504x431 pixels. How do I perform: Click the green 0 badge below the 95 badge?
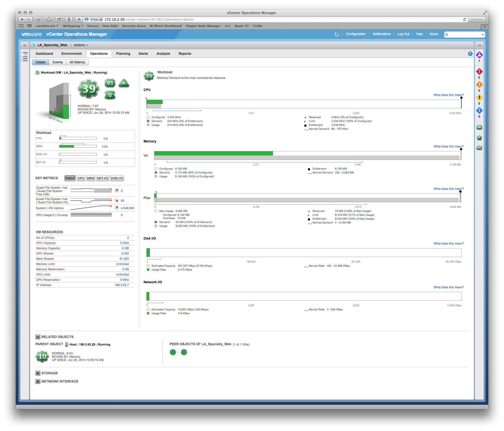coord(110,95)
